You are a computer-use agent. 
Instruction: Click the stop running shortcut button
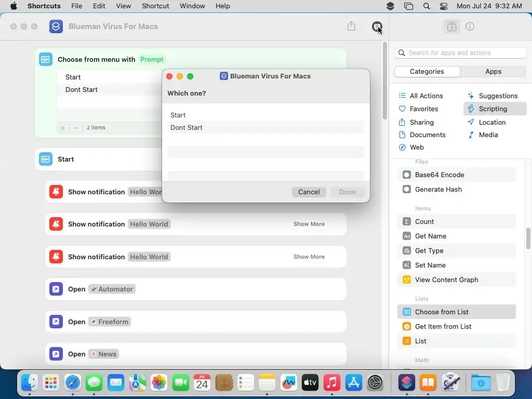pyautogui.click(x=377, y=26)
